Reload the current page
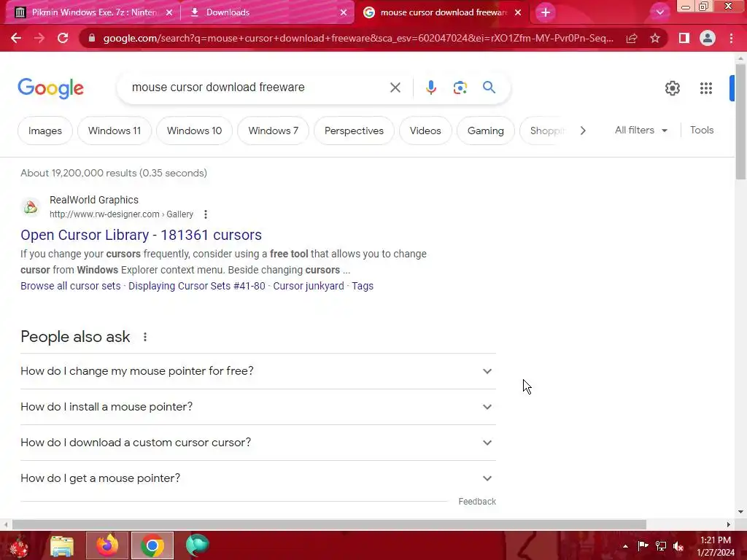This screenshot has height=560, width=747. point(63,38)
